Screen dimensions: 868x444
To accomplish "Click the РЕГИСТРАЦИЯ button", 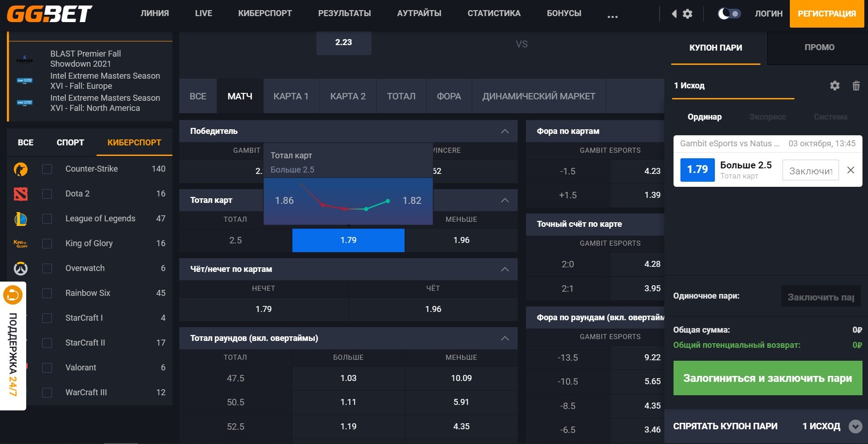I will coord(827,14).
